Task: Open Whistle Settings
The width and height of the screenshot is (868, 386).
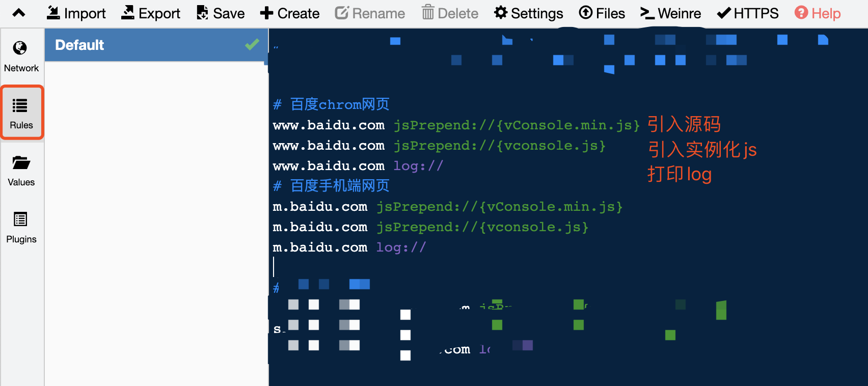Action: tap(528, 13)
